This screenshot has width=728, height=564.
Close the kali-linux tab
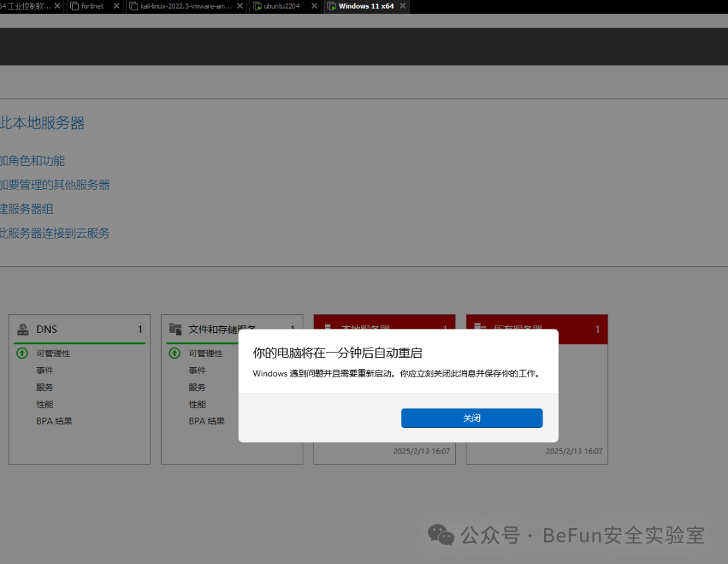[x=239, y=6]
